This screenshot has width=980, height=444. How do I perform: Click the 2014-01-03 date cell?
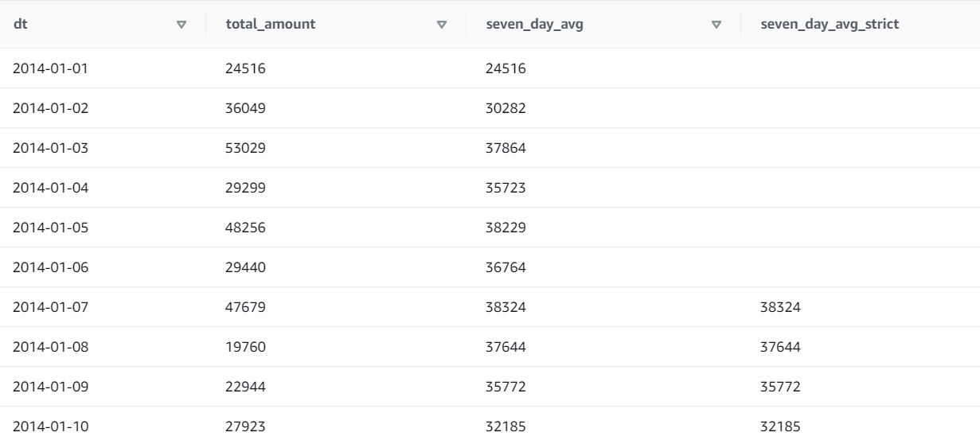point(51,148)
